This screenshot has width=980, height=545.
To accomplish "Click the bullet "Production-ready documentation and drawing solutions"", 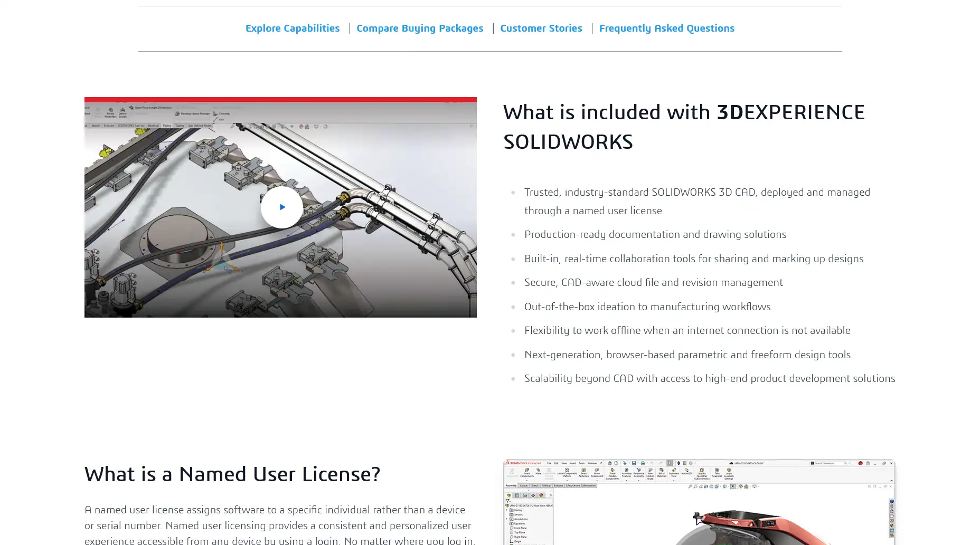I will tap(655, 234).
